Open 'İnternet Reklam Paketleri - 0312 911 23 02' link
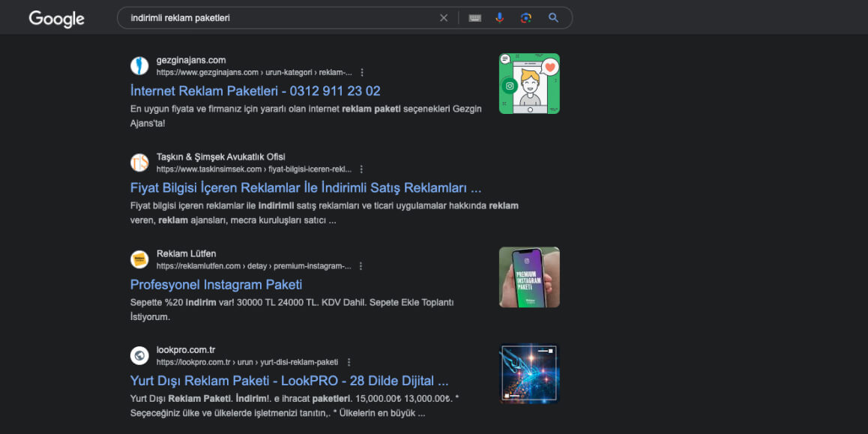This screenshot has height=434, width=868. click(x=255, y=91)
